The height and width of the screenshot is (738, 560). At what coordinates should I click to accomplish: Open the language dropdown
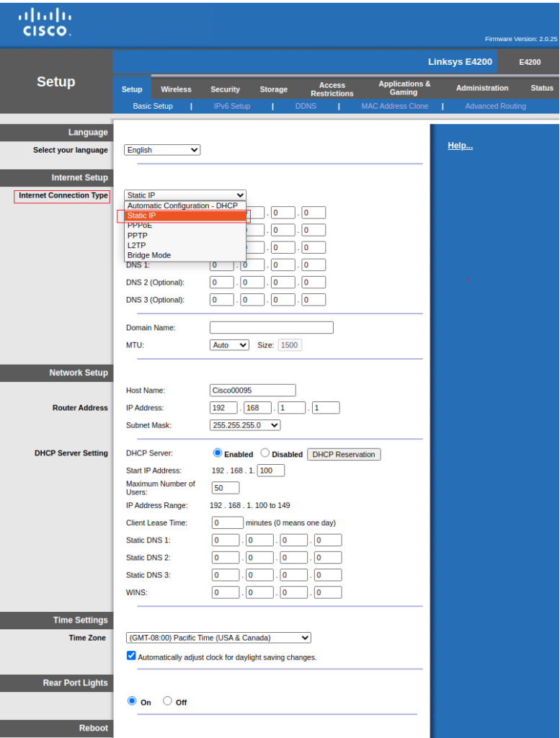(x=162, y=150)
